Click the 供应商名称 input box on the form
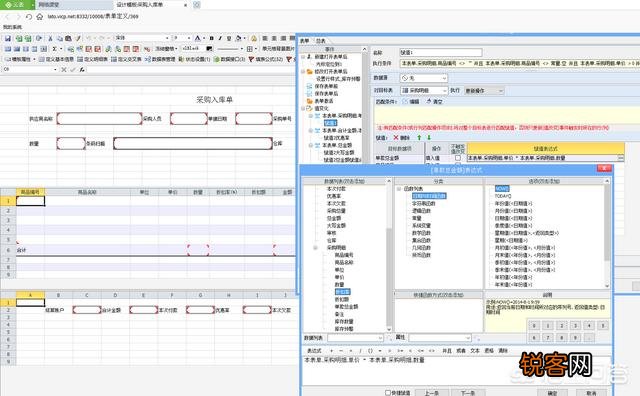The height and width of the screenshot is (396, 640). 99,118
